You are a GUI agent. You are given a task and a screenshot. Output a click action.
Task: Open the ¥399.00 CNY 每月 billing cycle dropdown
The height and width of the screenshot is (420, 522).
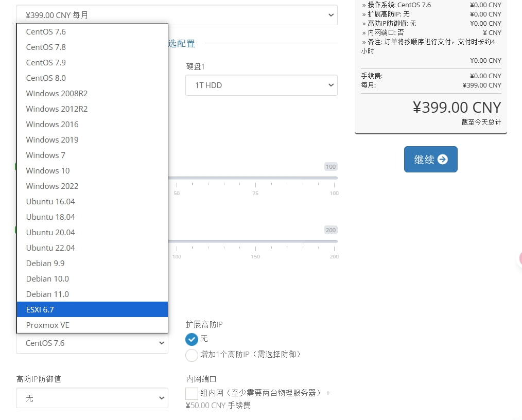pos(177,15)
